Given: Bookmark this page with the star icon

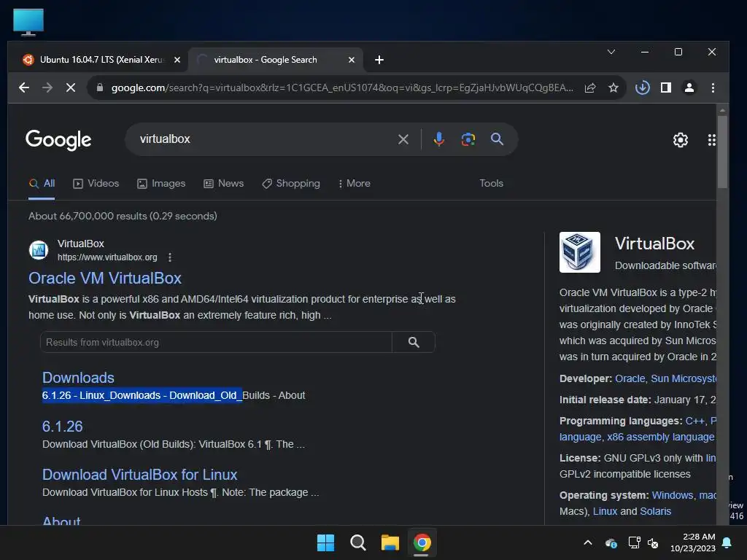Looking at the screenshot, I should coord(614,87).
